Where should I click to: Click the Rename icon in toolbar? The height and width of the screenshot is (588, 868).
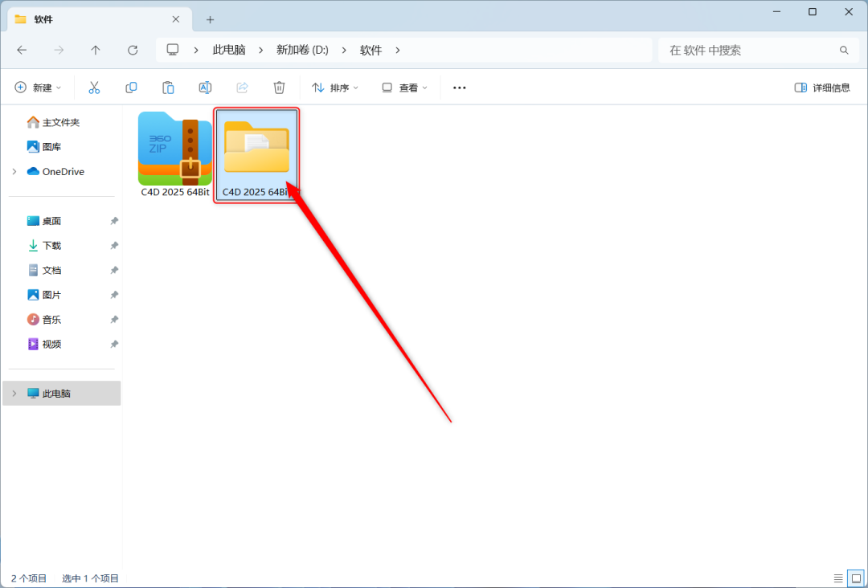coord(205,88)
